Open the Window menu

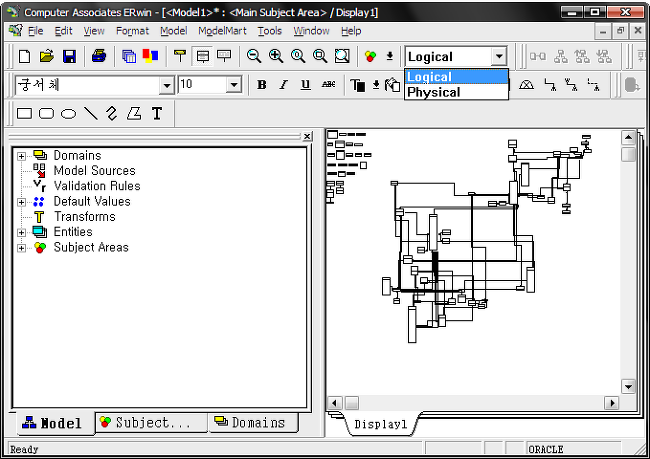(x=311, y=31)
